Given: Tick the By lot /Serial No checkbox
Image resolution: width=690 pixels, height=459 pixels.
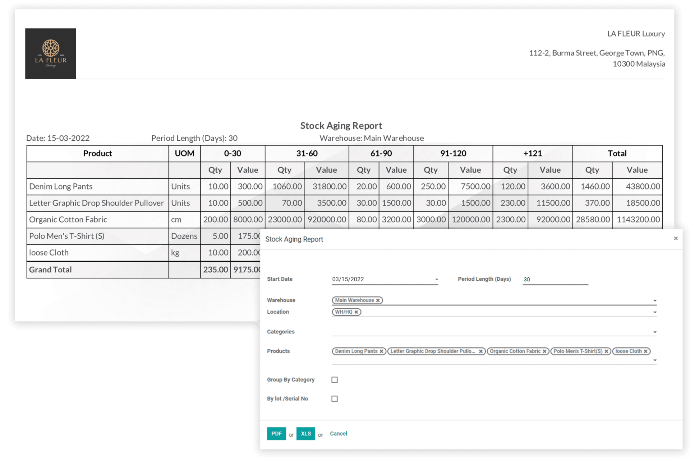Looking at the screenshot, I should pos(334,399).
